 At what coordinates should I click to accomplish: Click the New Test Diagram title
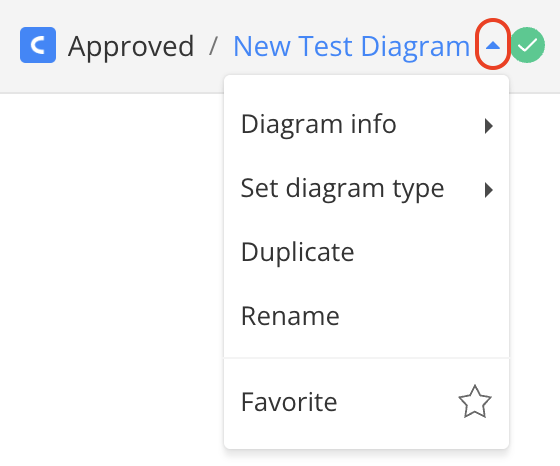tap(351, 46)
